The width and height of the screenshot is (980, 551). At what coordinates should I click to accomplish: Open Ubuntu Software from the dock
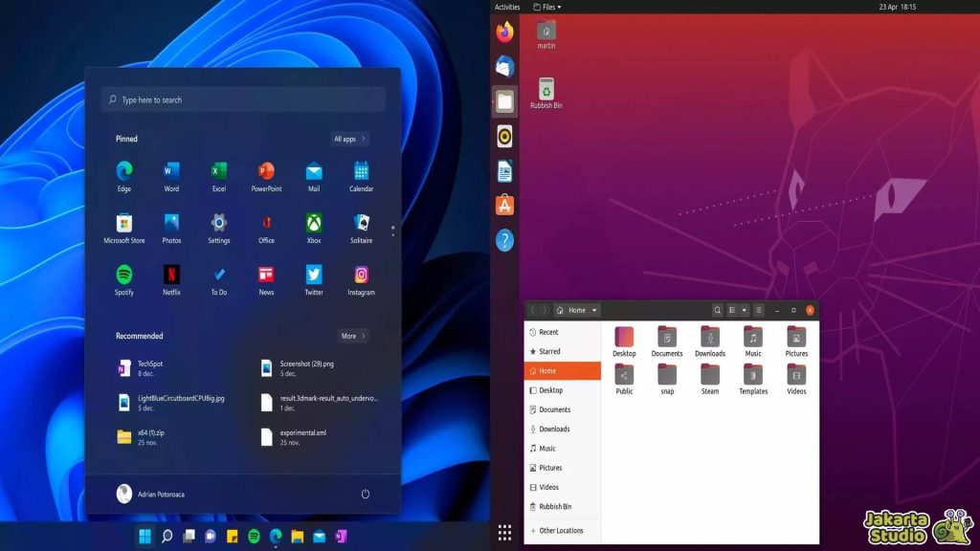[504, 204]
